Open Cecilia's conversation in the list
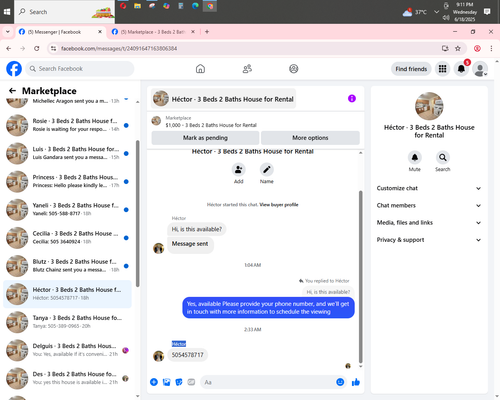Image resolution: width=500 pixels, height=400 pixels. (x=67, y=238)
